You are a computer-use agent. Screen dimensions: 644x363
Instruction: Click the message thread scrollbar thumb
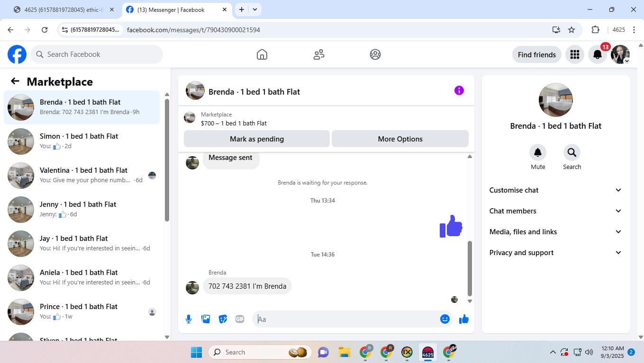click(x=470, y=268)
